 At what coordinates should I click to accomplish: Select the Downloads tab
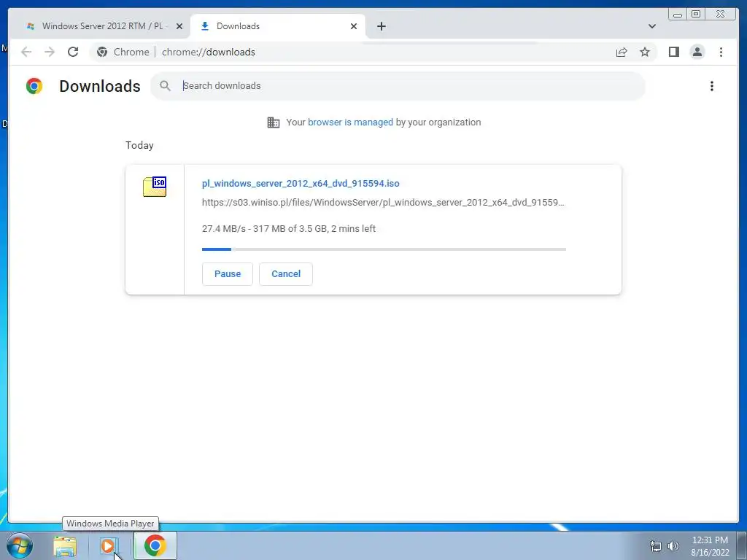pyautogui.click(x=278, y=26)
